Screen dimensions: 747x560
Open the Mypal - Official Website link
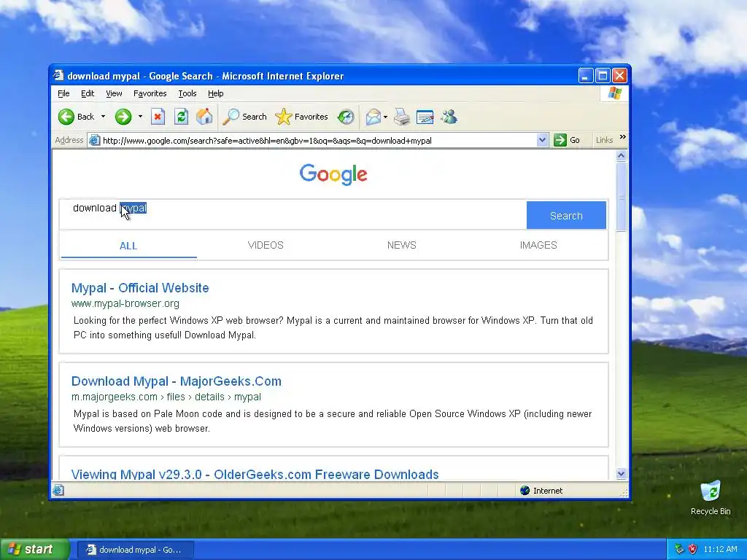(140, 288)
